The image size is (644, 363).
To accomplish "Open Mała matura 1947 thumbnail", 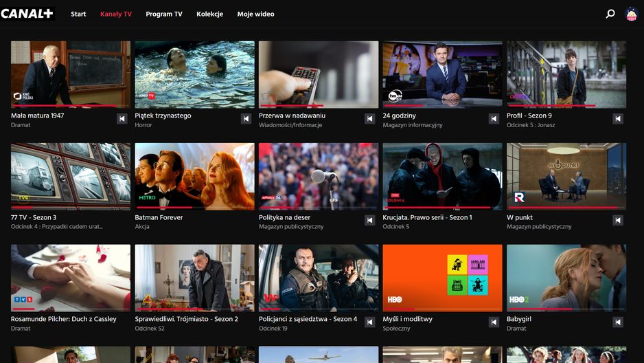I will point(71,74).
